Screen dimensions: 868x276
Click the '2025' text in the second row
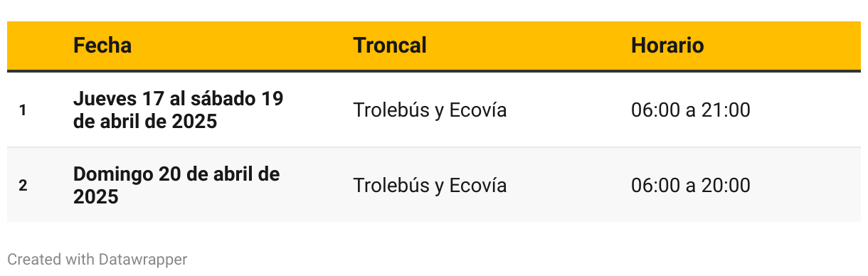pos(95,197)
